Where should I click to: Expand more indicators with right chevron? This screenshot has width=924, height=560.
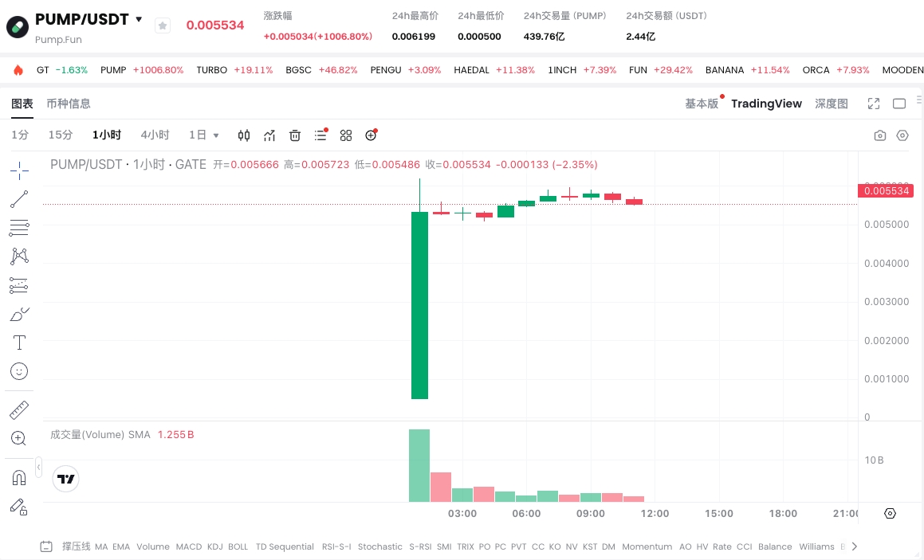(x=855, y=546)
